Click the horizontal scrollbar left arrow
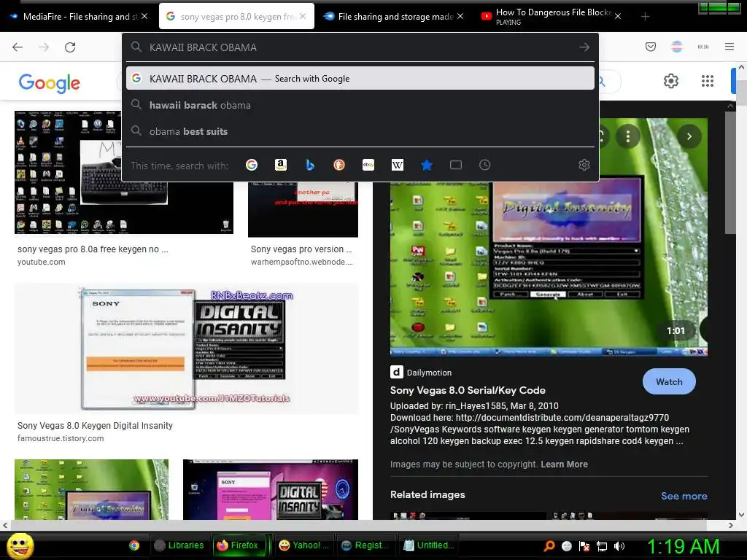 point(5,525)
